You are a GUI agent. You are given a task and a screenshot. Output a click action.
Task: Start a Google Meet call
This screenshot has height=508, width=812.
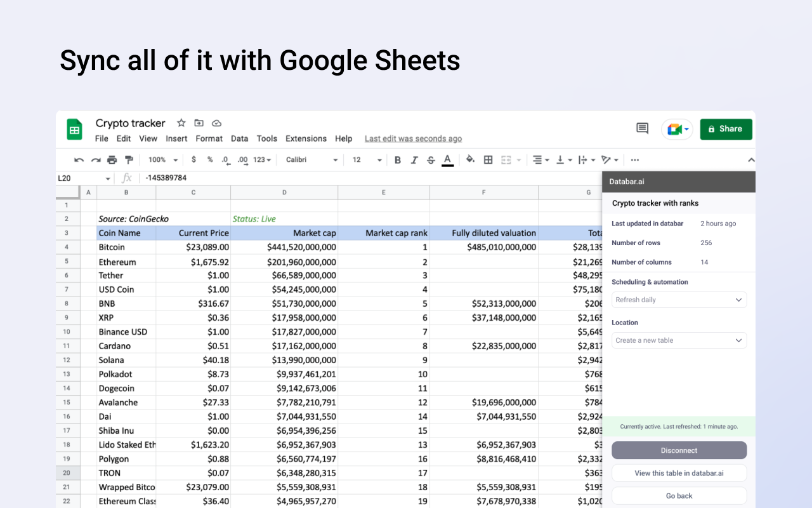pyautogui.click(x=678, y=129)
